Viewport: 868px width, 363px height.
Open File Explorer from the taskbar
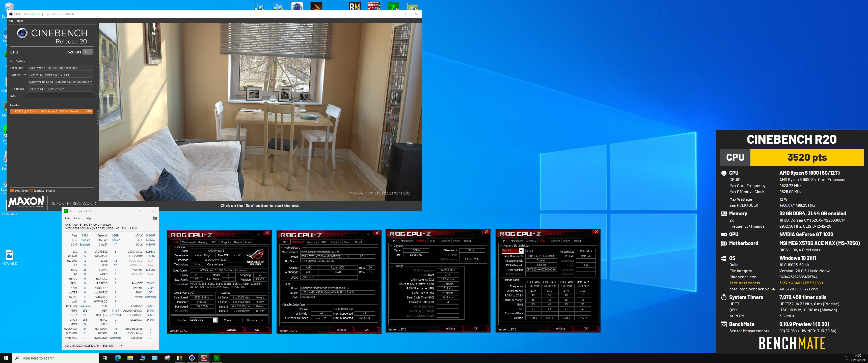(x=130, y=358)
